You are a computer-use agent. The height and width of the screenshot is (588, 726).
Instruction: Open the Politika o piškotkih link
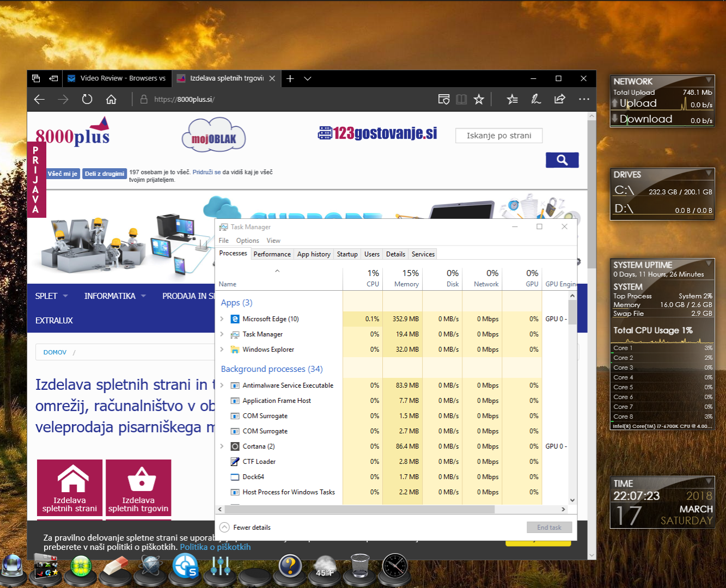point(215,547)
